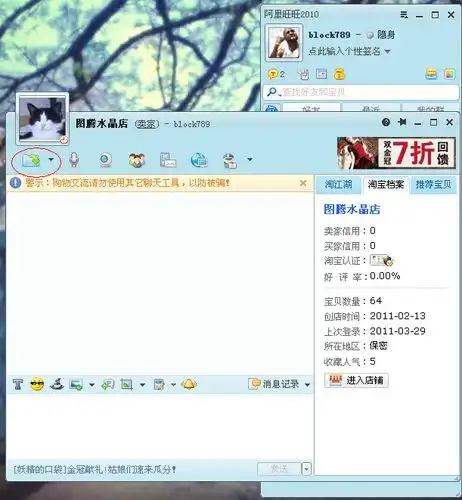
Task: Click the cat avatar of 图爵水晶店
Action: (42, 119)
